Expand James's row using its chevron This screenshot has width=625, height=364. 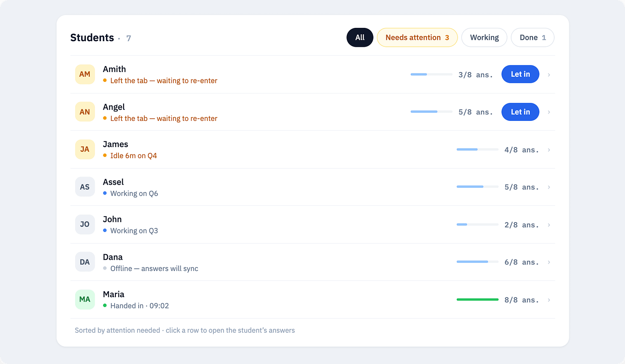point(549,150)
